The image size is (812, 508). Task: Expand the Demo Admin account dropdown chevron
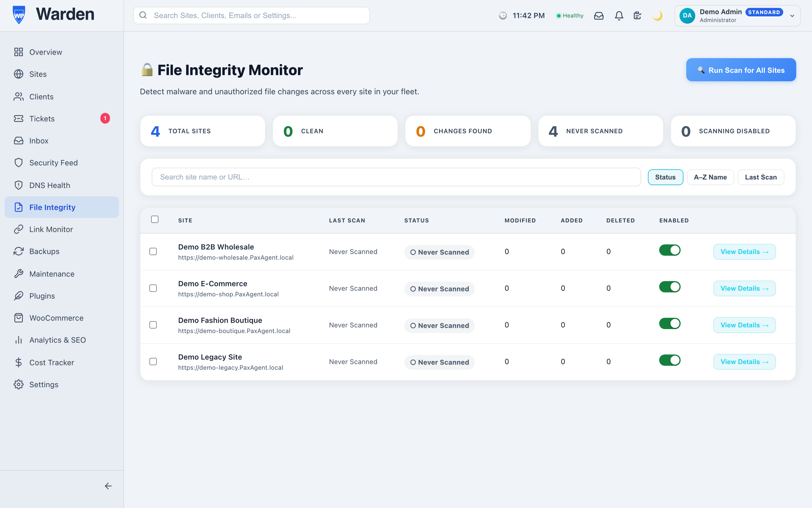792,16
